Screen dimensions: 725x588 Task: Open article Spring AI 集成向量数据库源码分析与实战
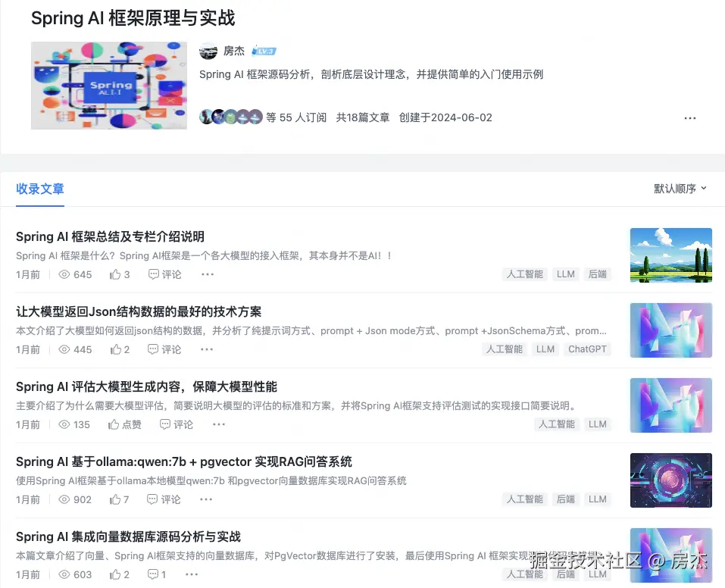tap(128, 536)
